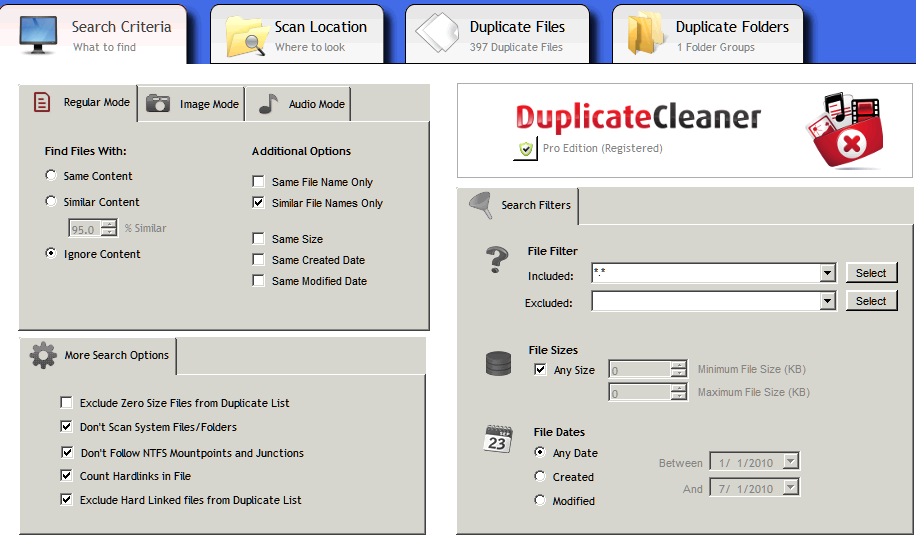Screen dimensions: 916x538
Task: Click the monitor icon on Search Criteria tab
Action: 38,35
